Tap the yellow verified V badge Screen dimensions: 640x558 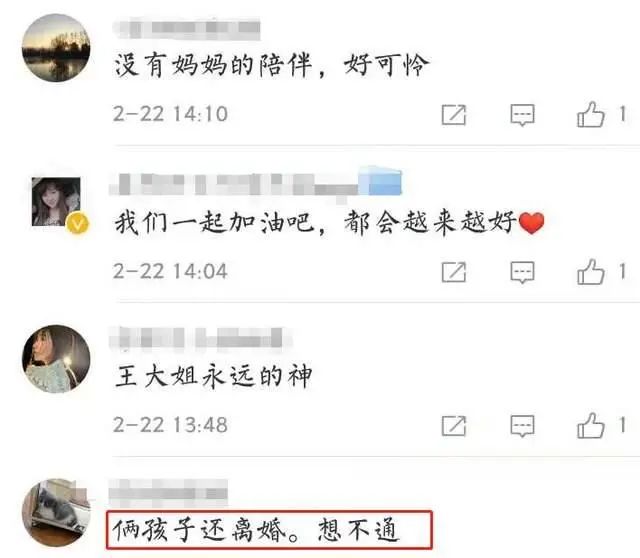click(78, 223)
